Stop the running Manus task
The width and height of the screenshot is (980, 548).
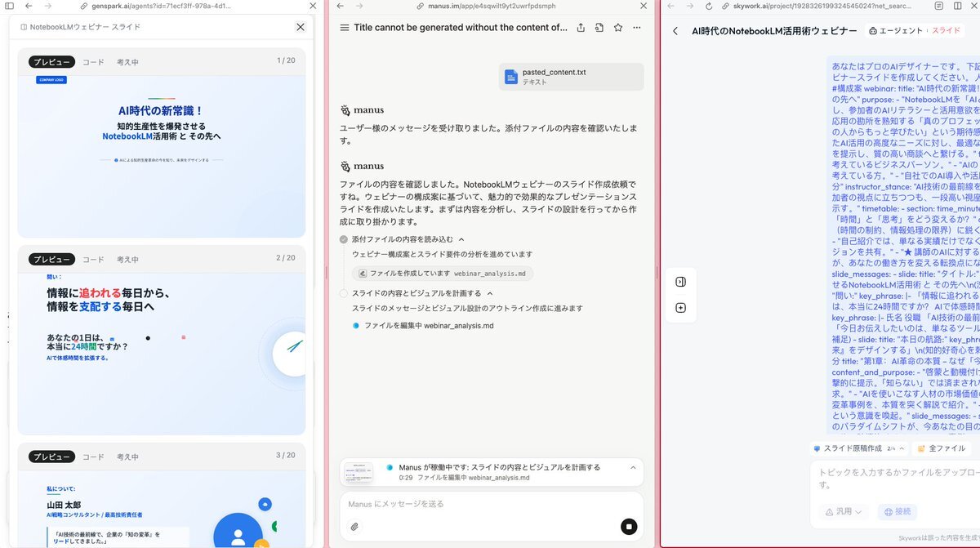pyautogui.click(x=628, y=527)
